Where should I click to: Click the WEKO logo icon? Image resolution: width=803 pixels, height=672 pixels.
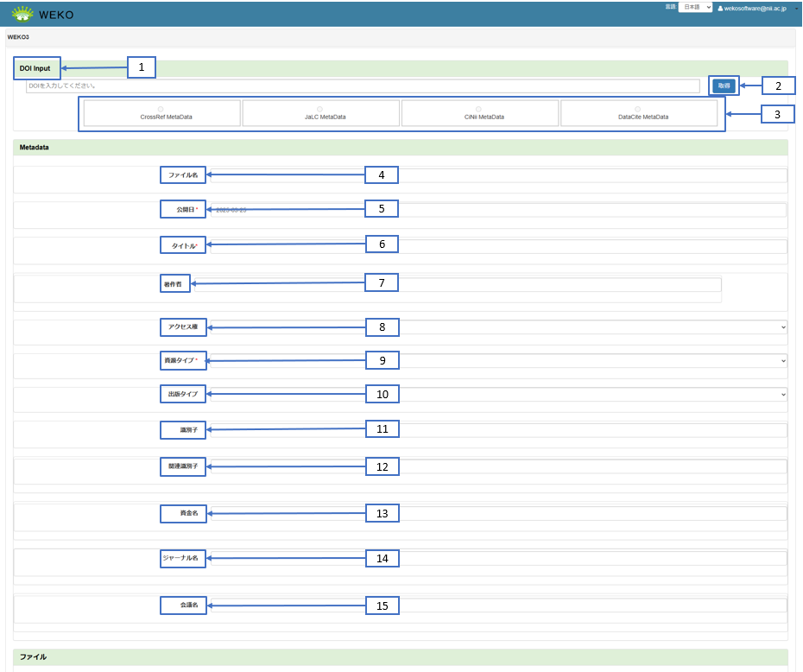pos(22,13)
